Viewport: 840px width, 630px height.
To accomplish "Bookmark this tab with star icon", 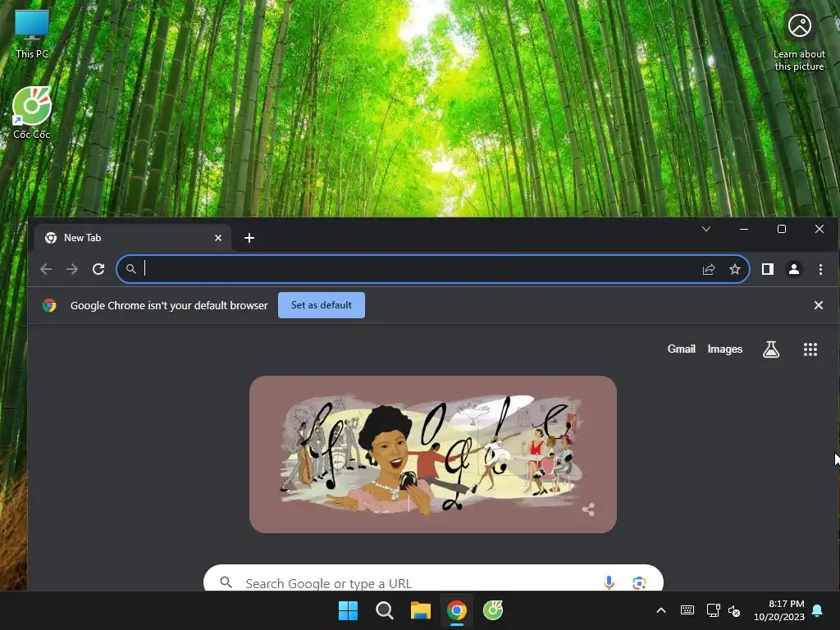I will coord(735,269).
